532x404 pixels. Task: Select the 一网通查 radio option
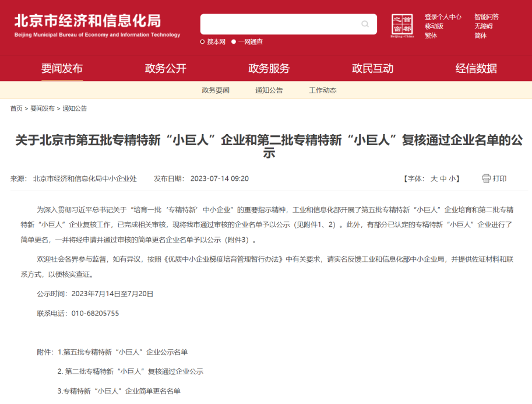tap(234, 41)
